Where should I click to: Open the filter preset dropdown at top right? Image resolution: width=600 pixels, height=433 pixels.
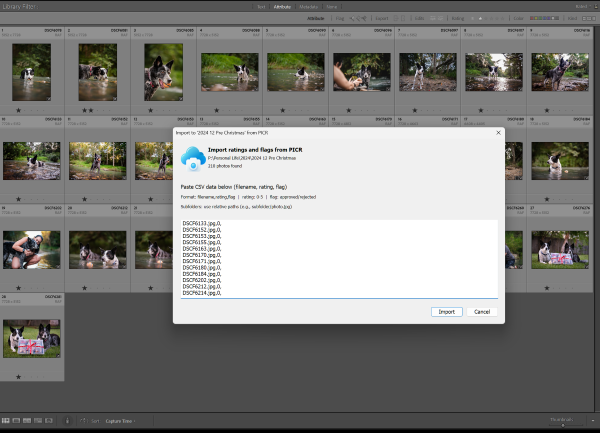coord(576,7)
